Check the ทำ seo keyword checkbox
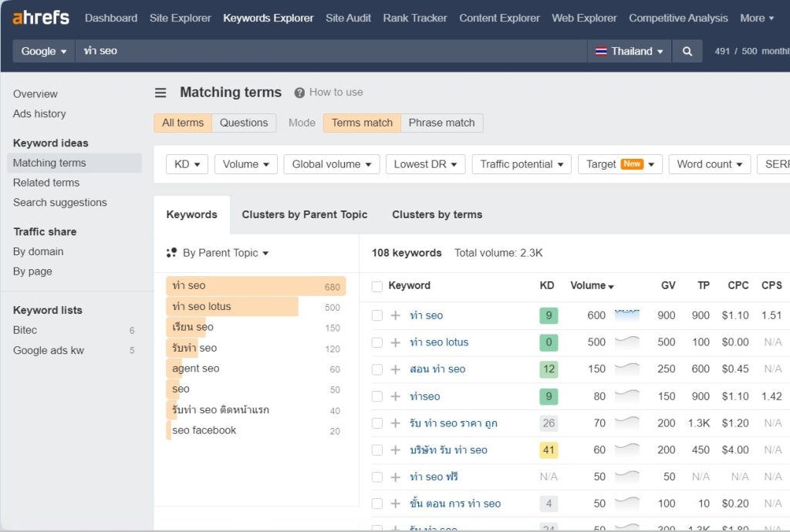The width and height of the screenshot is (790, 532). pyautogui.click(x=376, y=315)
